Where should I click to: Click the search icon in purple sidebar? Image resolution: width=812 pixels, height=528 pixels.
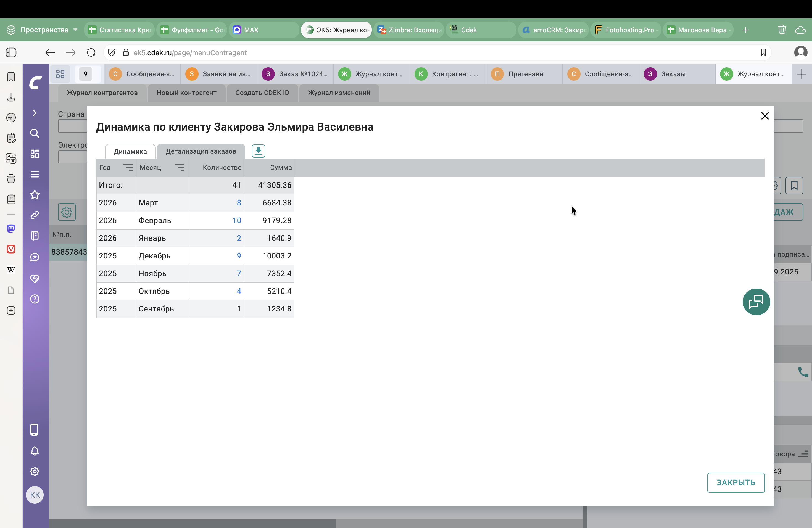tap(35, 133)
